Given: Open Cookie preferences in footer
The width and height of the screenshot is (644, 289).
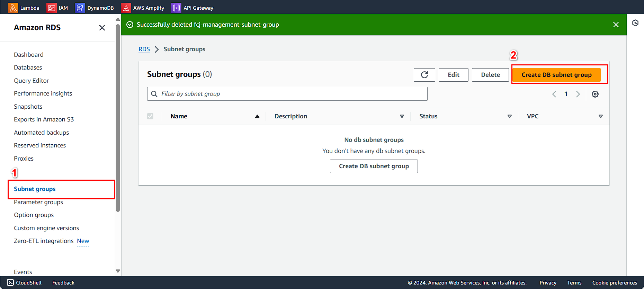Looking at the screenshot, I should 615,283.
